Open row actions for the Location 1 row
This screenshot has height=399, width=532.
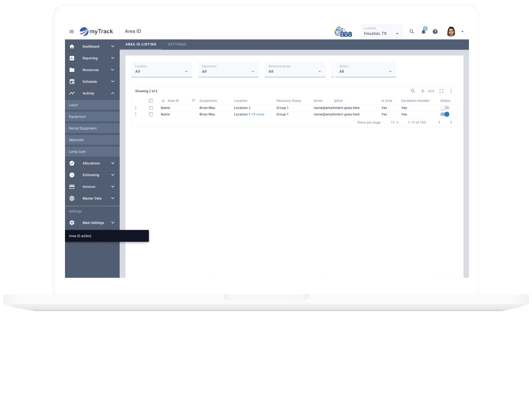(136, 114)
